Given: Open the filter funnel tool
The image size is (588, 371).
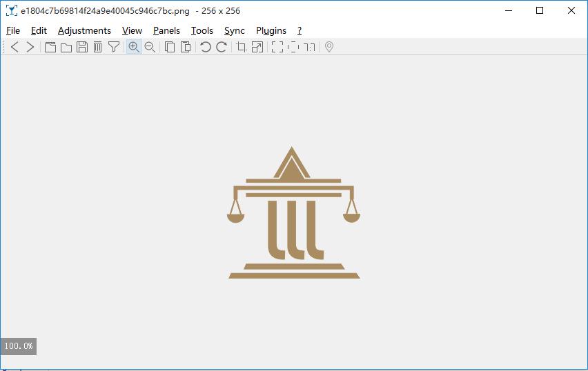Looking at the screenshot, I should coord(114,47).
